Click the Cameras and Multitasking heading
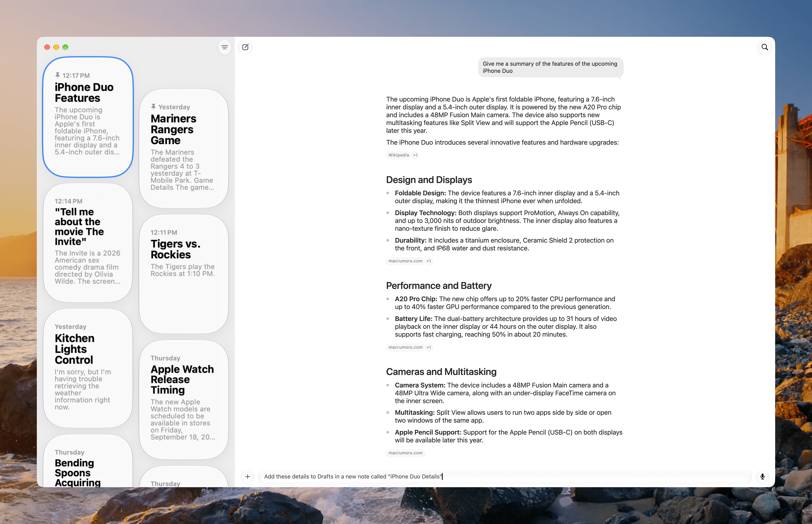This screenshot has height=524, width=812. [x=441, y=372]
